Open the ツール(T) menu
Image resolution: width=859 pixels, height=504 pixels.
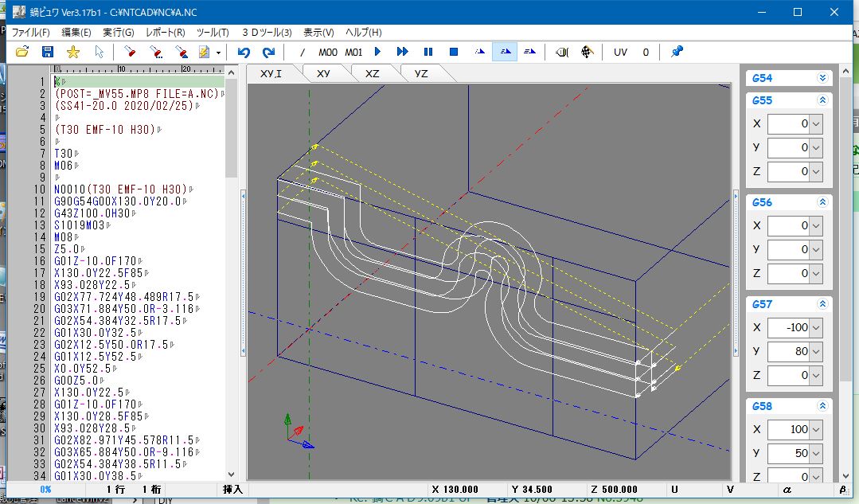[213, 33]
